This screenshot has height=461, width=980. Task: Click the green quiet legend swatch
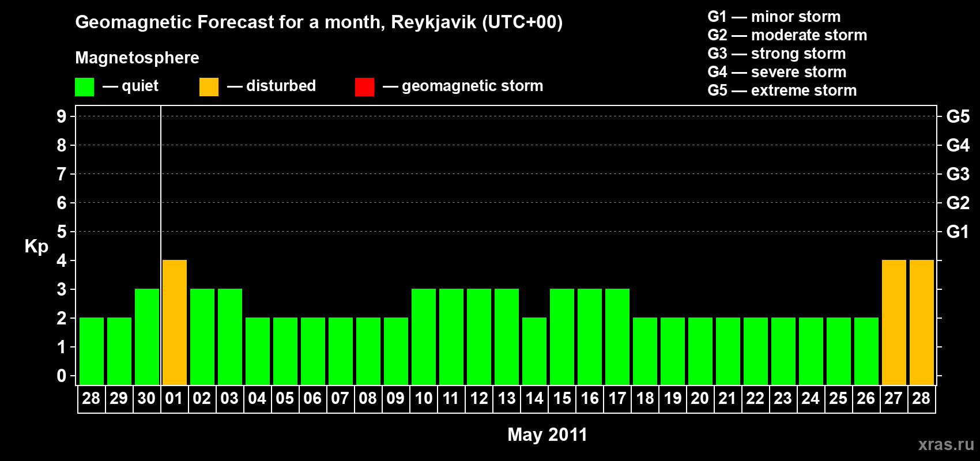click(84, 87)
